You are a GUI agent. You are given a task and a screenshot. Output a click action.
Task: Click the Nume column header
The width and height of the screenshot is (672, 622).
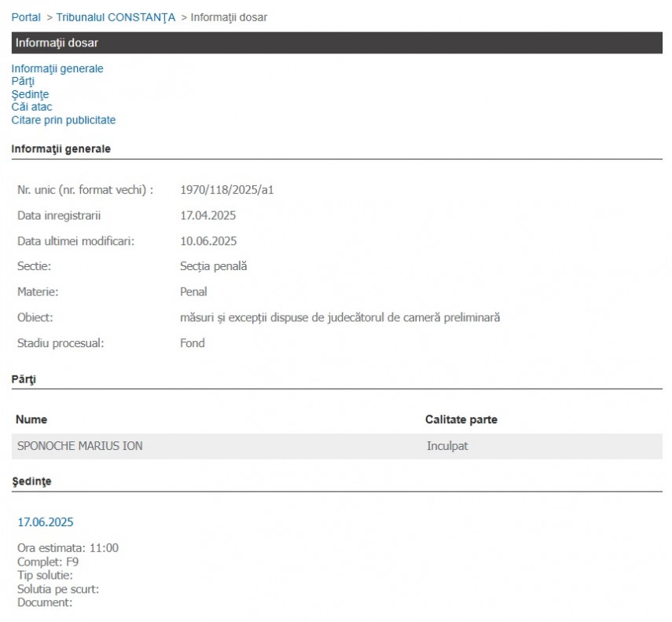31,419
